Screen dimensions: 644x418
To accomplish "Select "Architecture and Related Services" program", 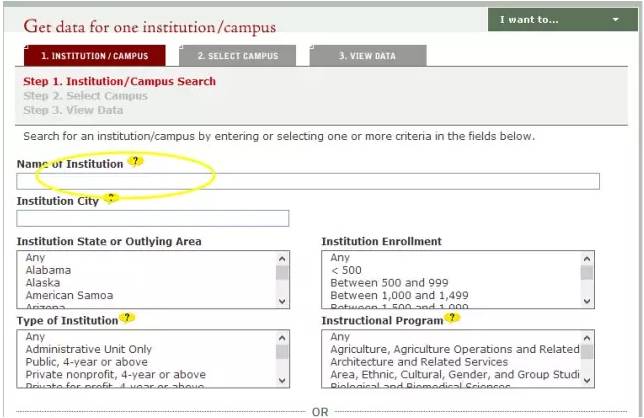I will (x=419, y=362).
